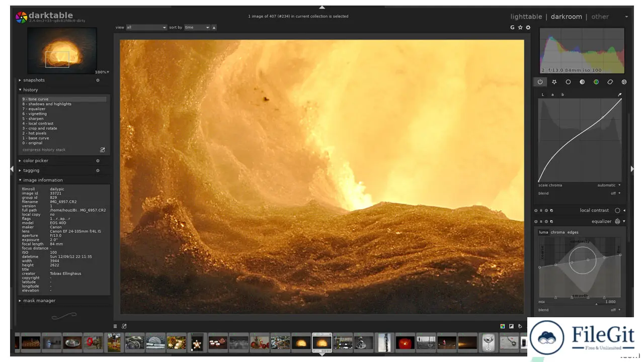
Task: Click the reset icon beside tagging
Action: coord(98,170)
